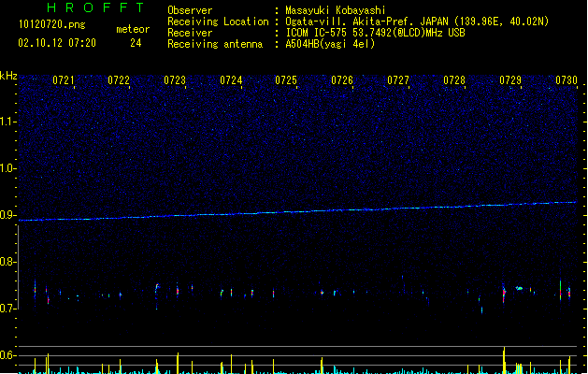The height and width of the screenshot is (374, 588).
Task: Click the 0725 time marker
Action: click(286, 80)
